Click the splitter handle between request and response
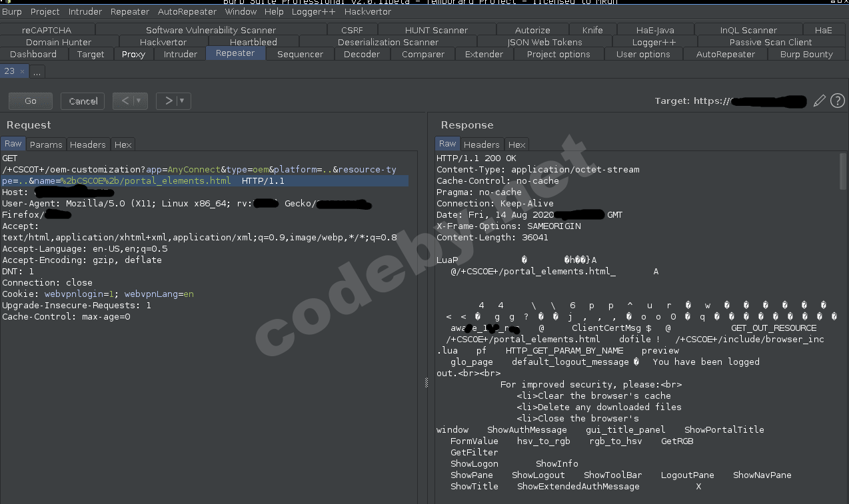Image resolution: width=849 pixels, height=504 pixels. click(x=426, y=382)
